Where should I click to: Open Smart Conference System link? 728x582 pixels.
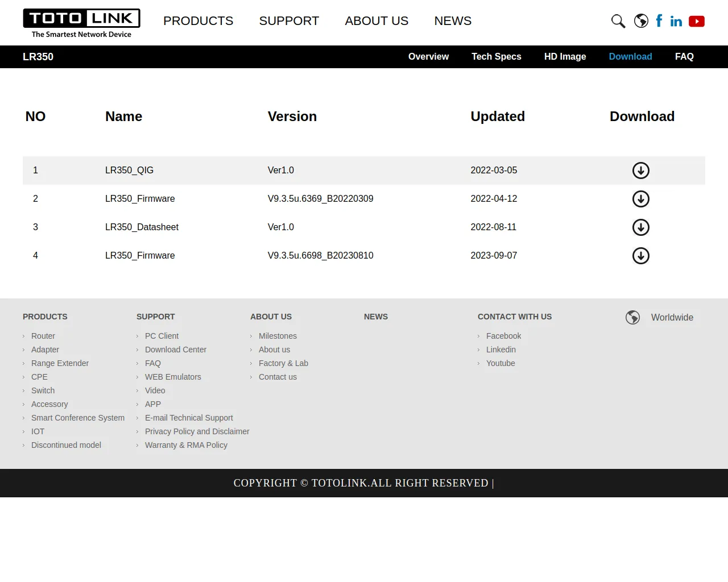(x=78, y=418)
